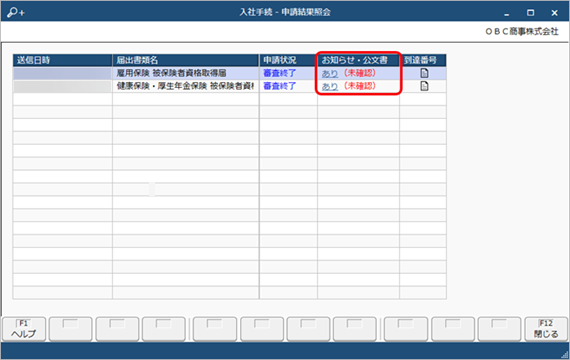Open あり link in 雇用保険 row
Viewport: 570px width, 360px height.
330,73
